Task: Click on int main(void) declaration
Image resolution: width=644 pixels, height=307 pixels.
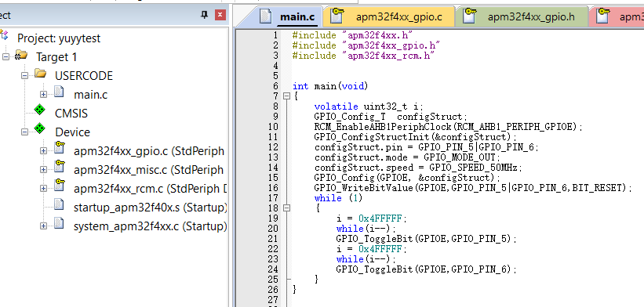Action: 330,86
